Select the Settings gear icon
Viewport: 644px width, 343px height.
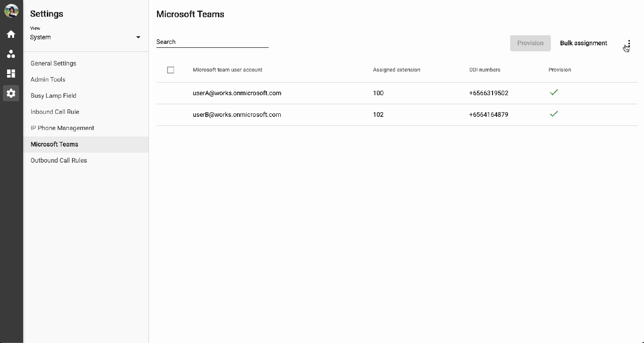click(11, 93)
